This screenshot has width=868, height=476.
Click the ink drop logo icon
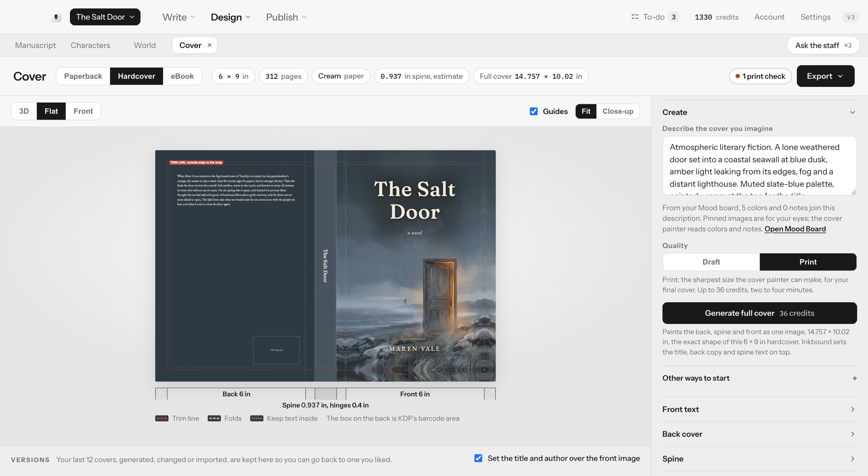click(x=56, y=17)
